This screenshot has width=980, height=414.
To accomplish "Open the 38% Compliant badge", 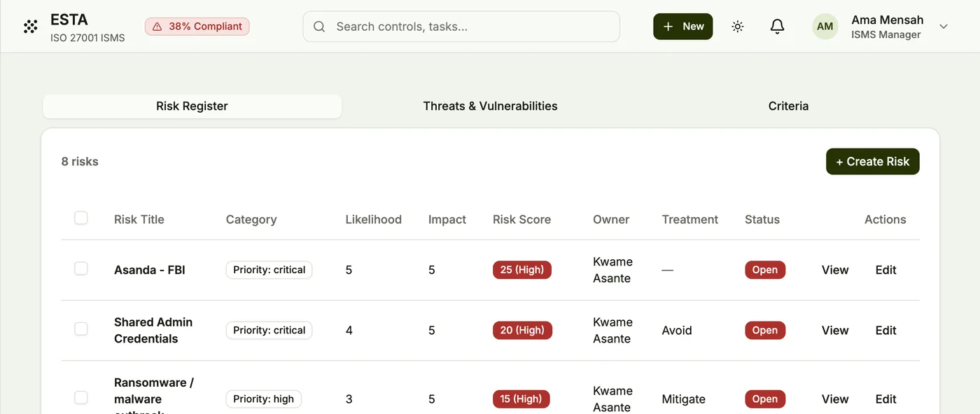I will click(197, 27).
